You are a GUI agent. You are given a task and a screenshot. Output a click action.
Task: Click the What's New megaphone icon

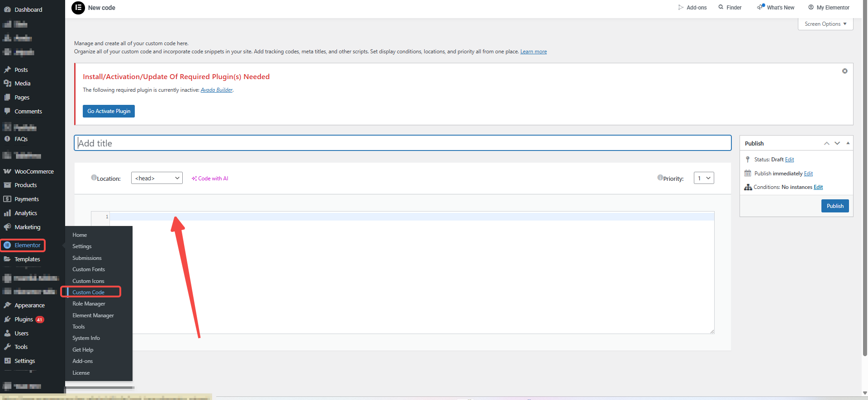[x=760, y=7]
